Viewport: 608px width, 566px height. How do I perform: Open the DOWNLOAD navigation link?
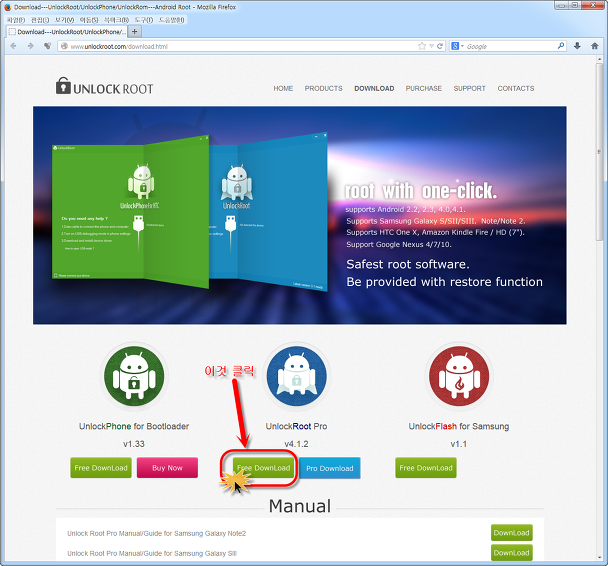click(374, 88)
